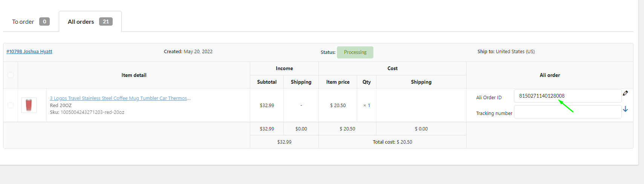
Task: Click into the Ali Order ID input field
Action: tap(568, 96)
